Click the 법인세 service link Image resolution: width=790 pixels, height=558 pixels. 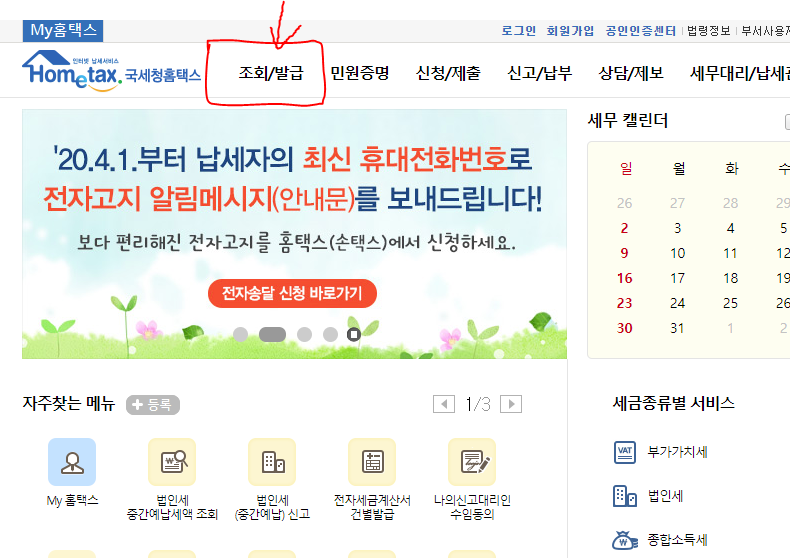[x=666, y=496]
